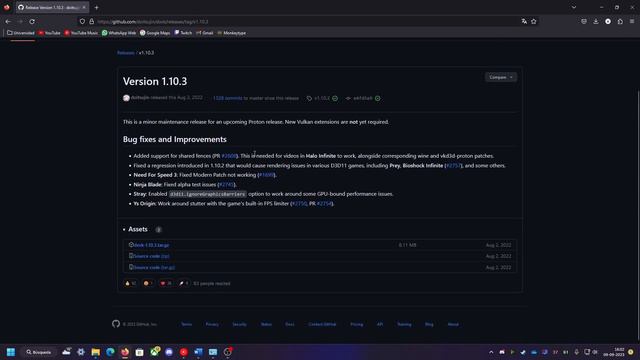The height and width of the screenshot is (360, 640).
Task: Click the shield tracking protection icon
Action: click(x=82, y=21)
